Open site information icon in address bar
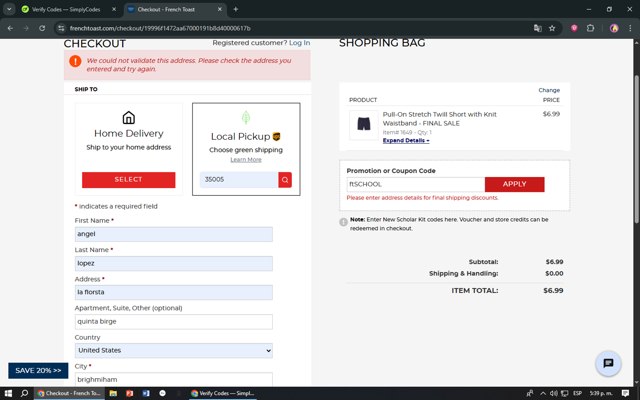Image resolution: width=640 pixels, height=400 pixels. coord(61,28)
